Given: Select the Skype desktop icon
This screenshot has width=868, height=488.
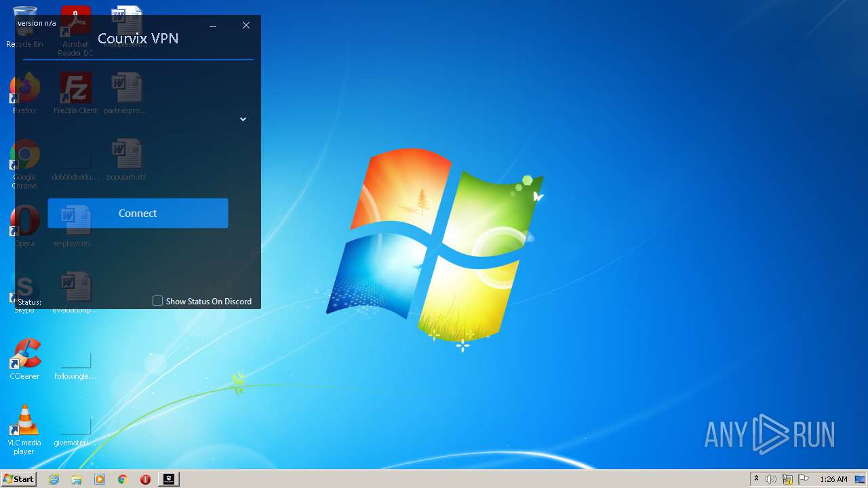Looking at the screenshot, I should click(24, 293).
